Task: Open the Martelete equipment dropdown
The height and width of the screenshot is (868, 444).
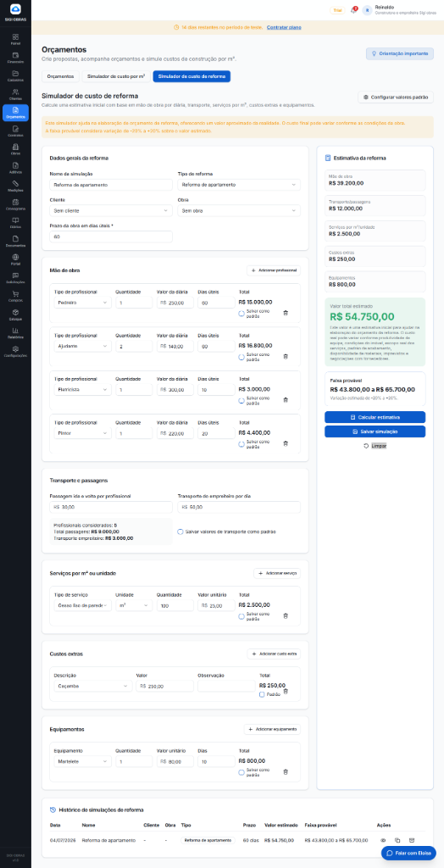Action: tap(82, 761)
